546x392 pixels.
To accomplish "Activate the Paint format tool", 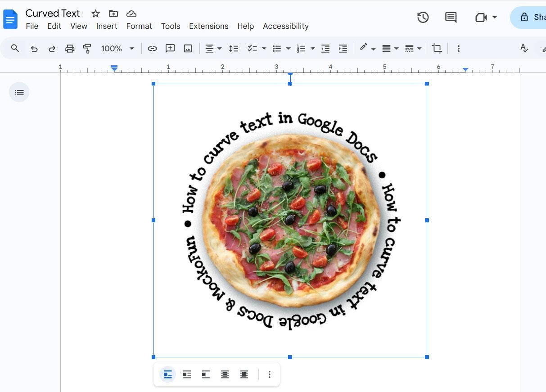I will [x=88, y=48].
